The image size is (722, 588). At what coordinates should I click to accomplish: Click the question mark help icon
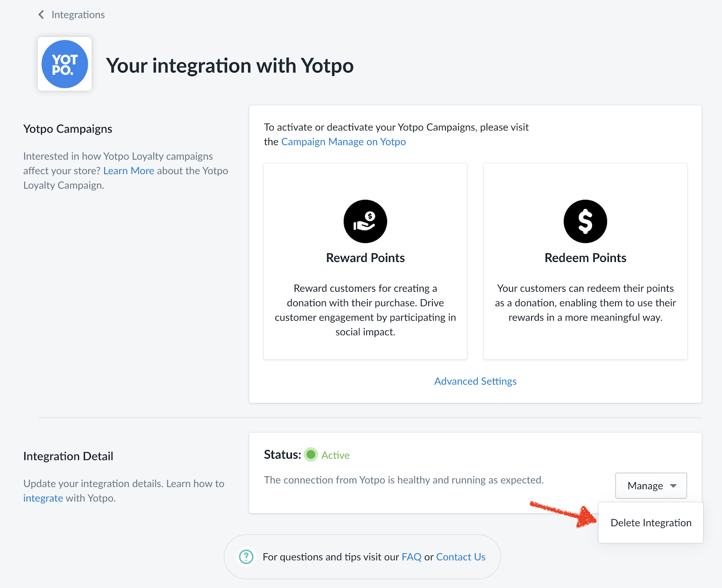[246, 557]
